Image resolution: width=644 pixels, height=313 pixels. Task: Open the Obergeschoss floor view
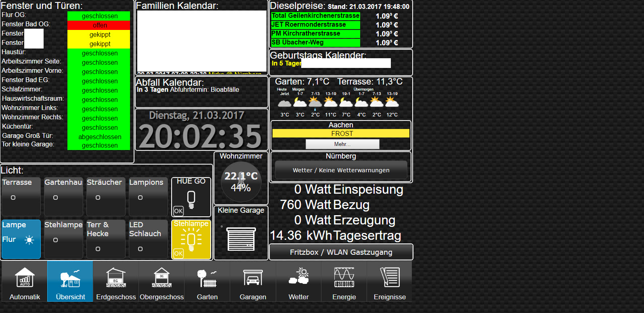tap(162, 281)
